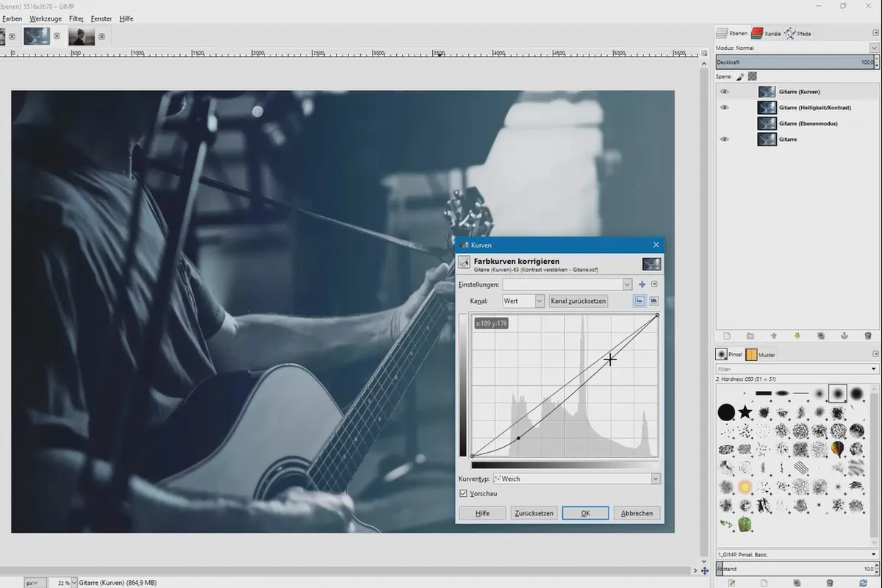Switch to the Pfade tab
Image resolution: width=882 pixels, height=588 pixels.
(797, 33)
